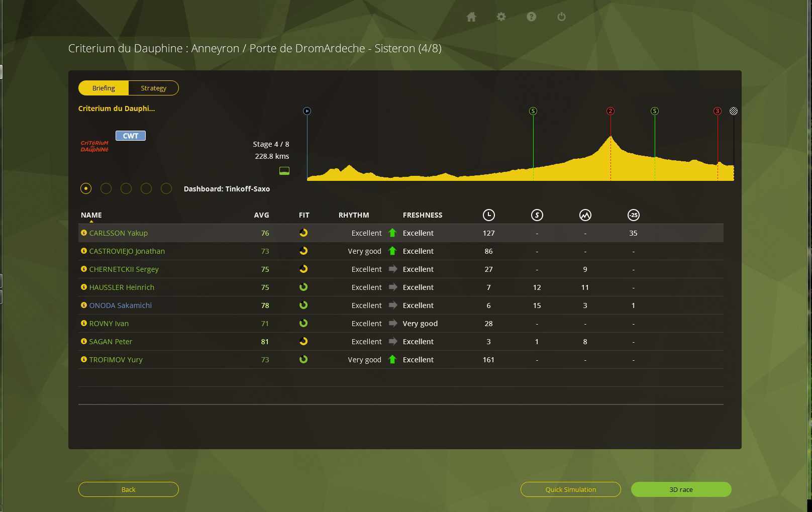Open info icon for SAGAN Peter
Screen dimensions: 812x512
tap(84, 341)
